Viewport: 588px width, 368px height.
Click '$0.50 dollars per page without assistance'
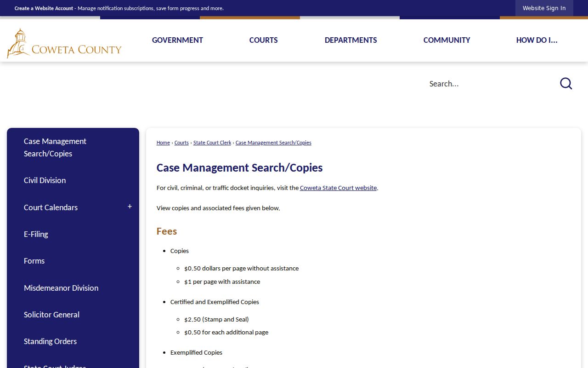coord(241,268)
